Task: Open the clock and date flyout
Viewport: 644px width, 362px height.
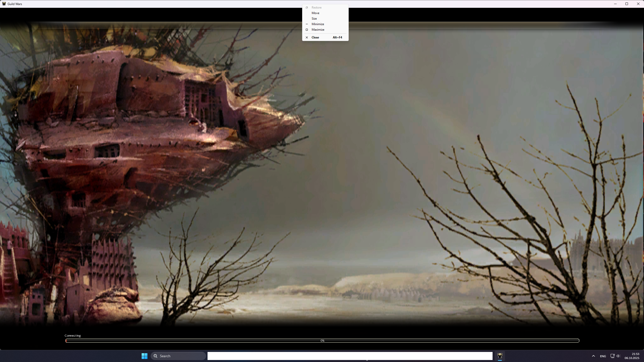Action: coord(632,356)
